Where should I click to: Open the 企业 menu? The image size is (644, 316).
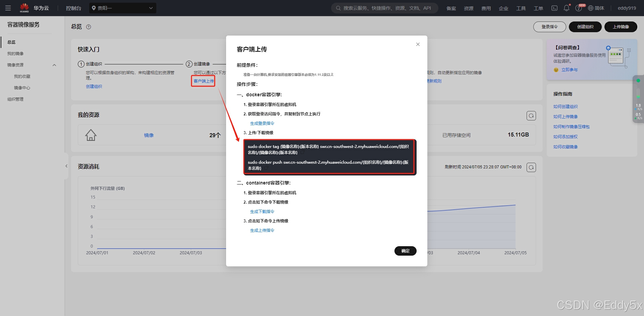[x=503, y=8]
